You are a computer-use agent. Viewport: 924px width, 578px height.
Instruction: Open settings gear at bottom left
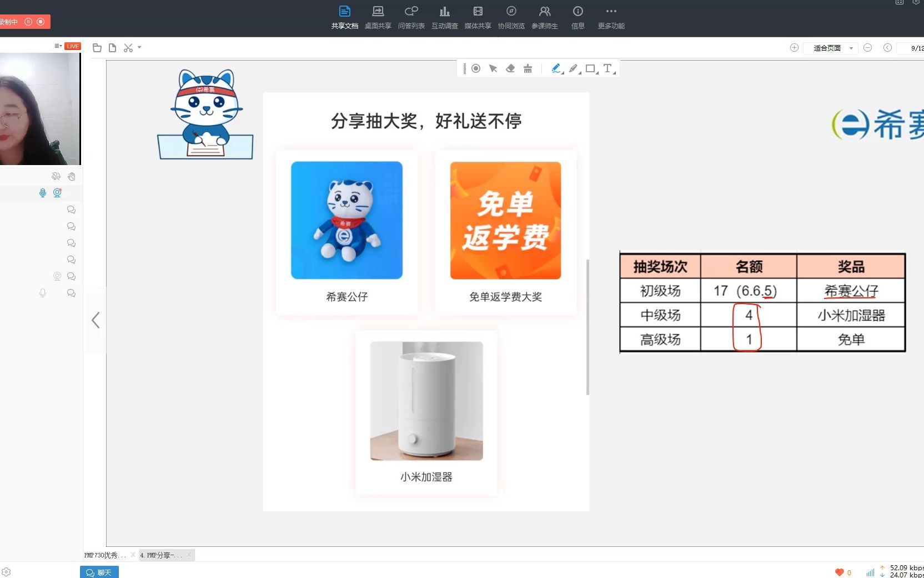[6, 572]
